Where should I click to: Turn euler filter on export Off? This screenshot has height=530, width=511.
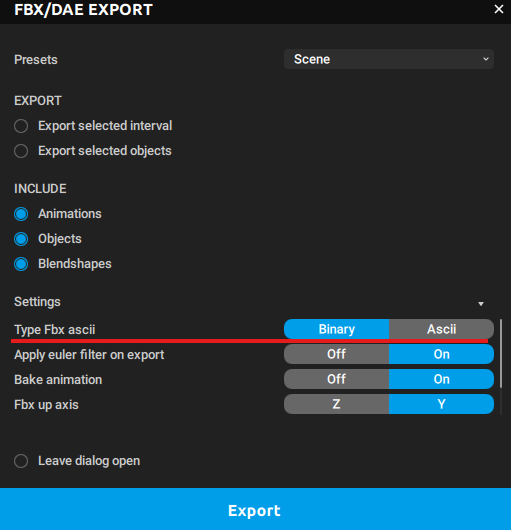(x=337, y=354)
